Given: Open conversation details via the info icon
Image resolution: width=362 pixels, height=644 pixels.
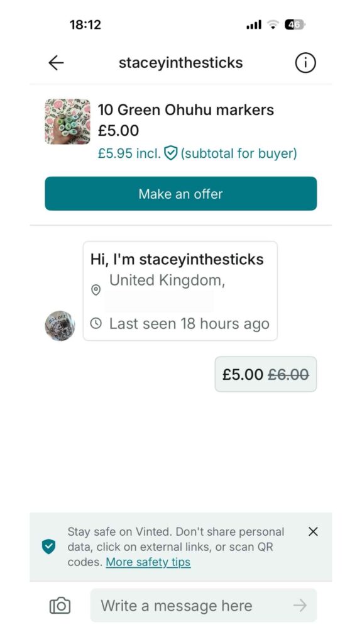Looking at the screenshot, I should click(x=305, y=62).
